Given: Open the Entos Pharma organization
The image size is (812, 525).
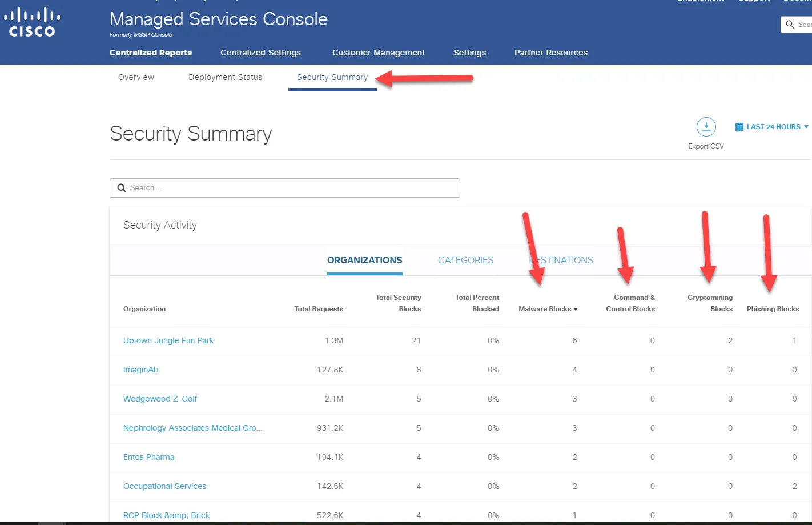Looking at the screenshot, I should pyautogui.click(x=149, y=457).
